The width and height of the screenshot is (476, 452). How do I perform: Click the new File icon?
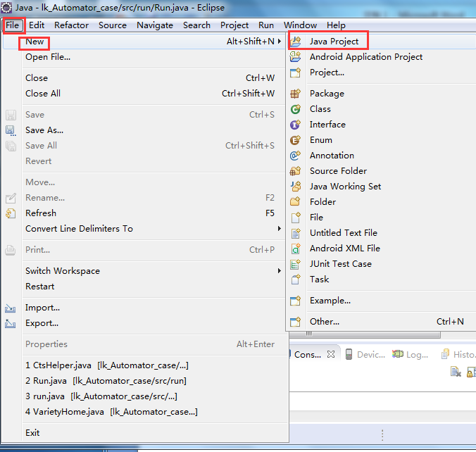(x=295, y=218)
